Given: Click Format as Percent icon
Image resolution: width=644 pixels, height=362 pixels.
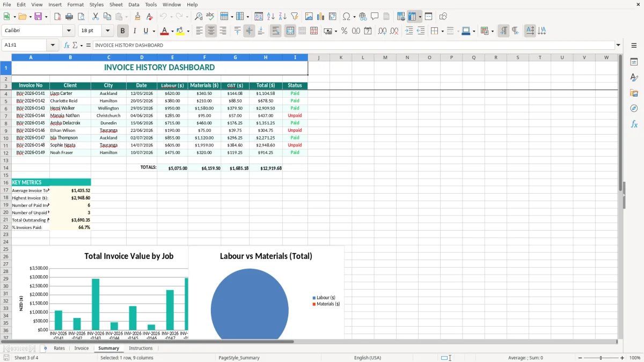Looking at the screenshot, I should (344, 31).
